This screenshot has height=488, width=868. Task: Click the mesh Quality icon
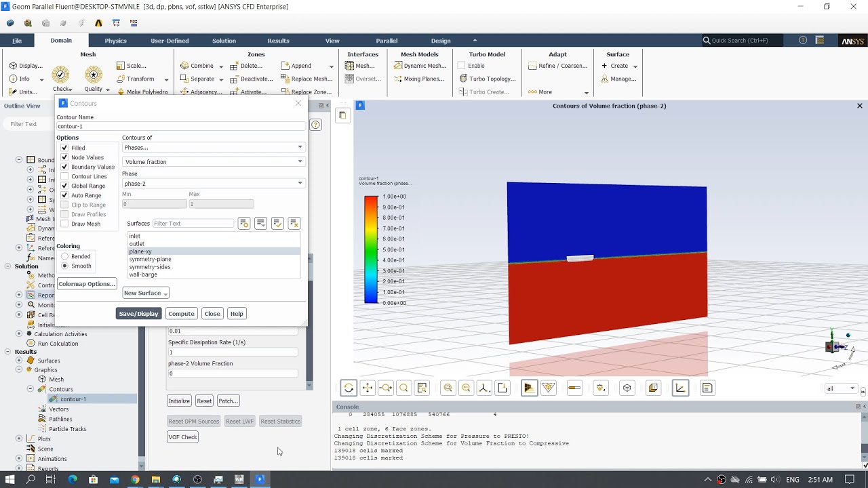[x=94, y=75]
